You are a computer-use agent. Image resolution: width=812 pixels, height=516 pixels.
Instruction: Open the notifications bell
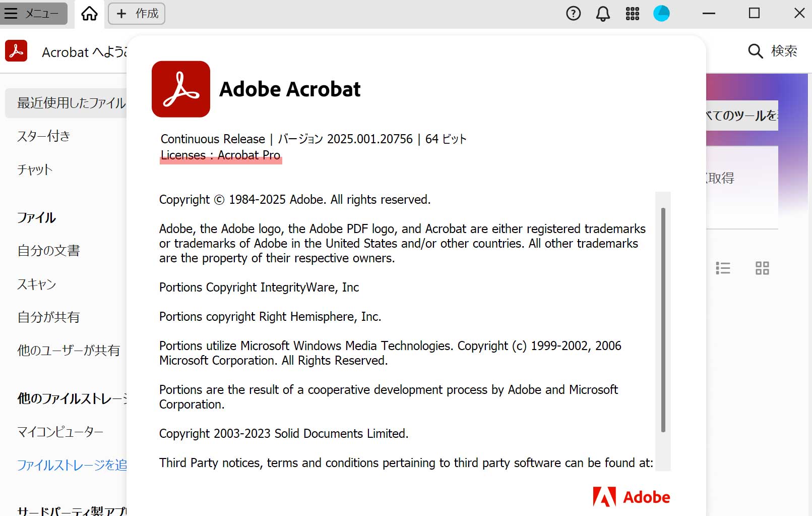pyautogui.click(x=602, y=14)
